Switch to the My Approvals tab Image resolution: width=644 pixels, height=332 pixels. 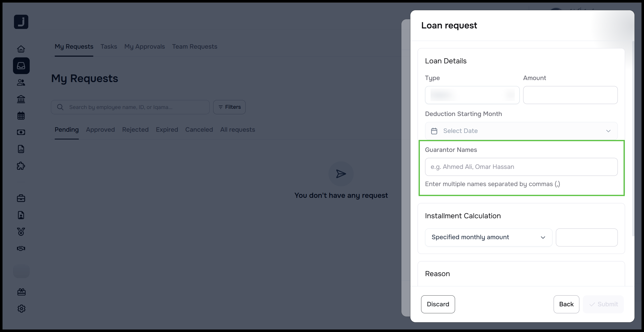tap(145, 47)
